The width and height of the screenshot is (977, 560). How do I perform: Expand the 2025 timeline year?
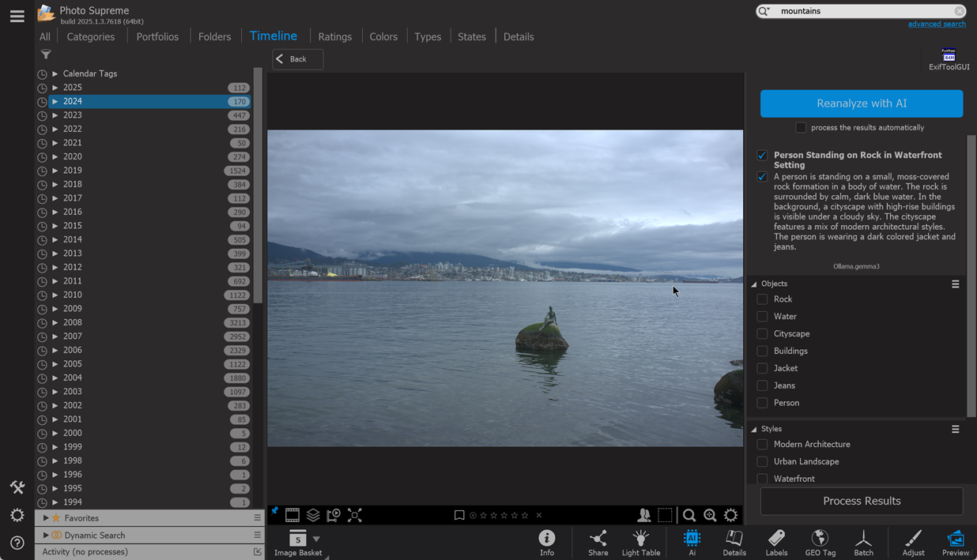point(55,88)
